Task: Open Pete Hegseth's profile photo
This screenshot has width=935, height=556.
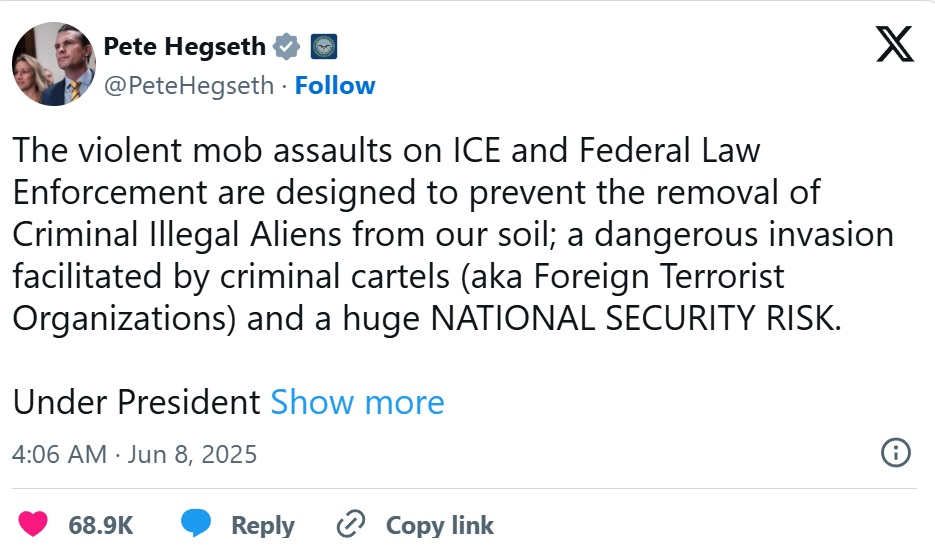Action: (x=54, y=64)
